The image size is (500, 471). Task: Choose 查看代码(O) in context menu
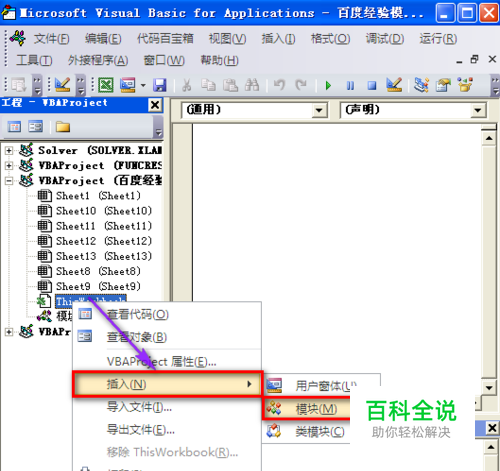(x=167, y=314)
